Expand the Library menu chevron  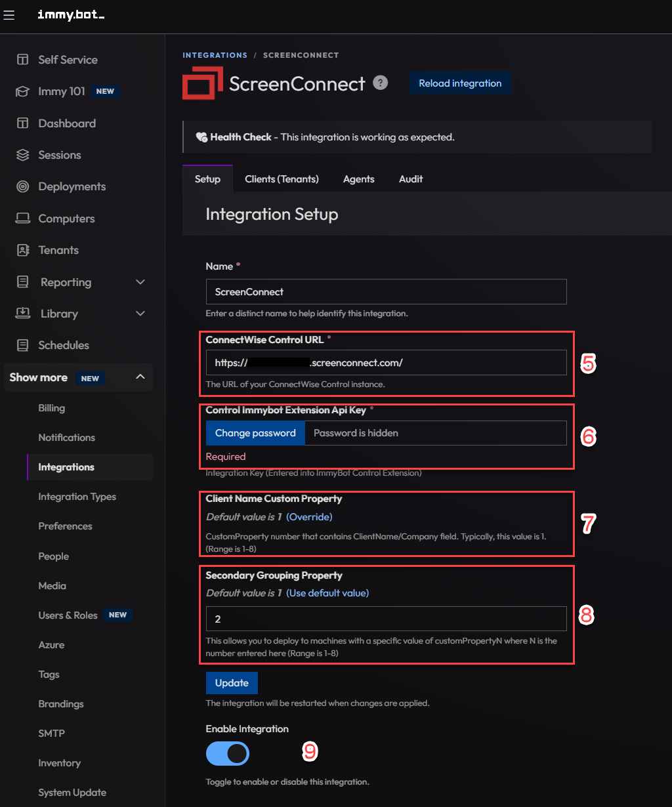140,314
